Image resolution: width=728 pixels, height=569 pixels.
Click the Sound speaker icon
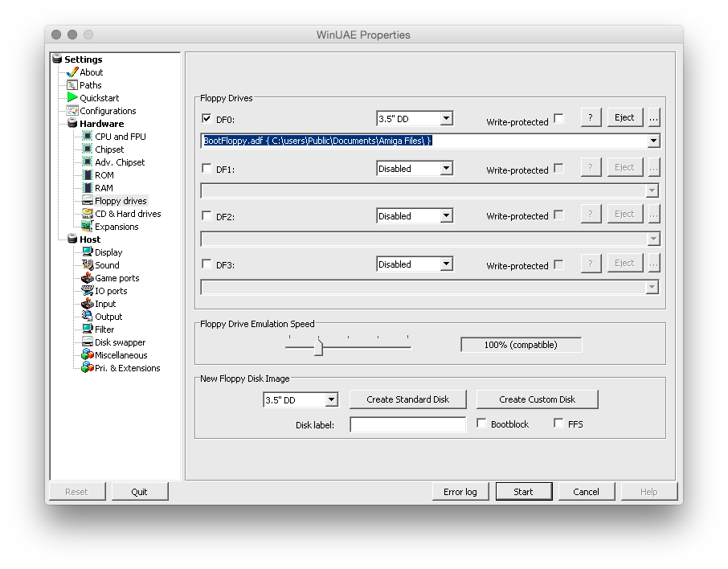point(87,264)
